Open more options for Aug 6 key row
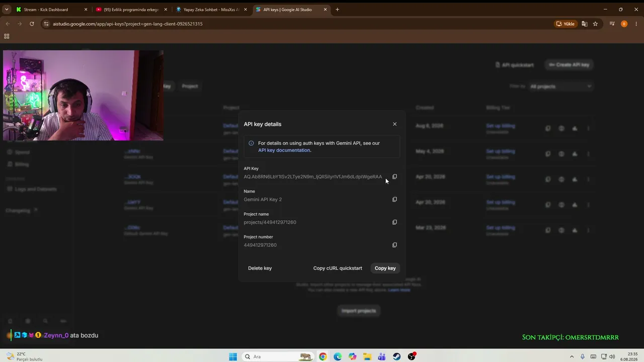The height and width of the screenshot is (362, 644). [x=588, y=128]
